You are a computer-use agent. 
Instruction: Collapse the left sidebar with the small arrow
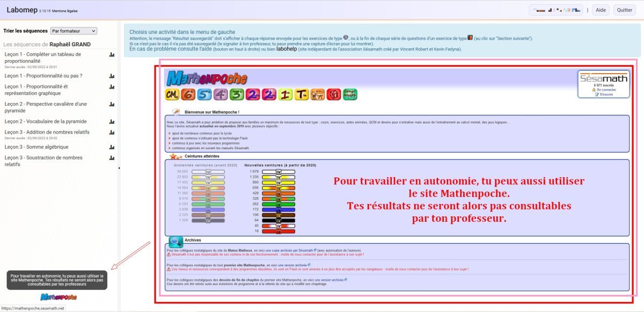[119, 168]
